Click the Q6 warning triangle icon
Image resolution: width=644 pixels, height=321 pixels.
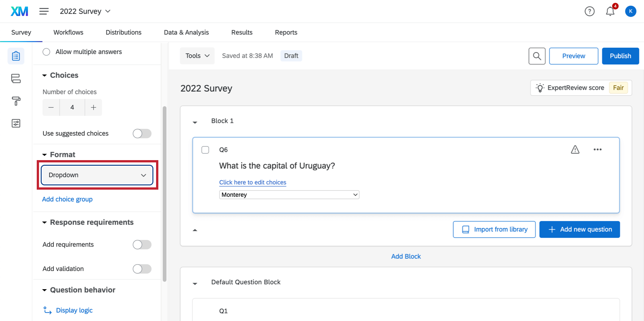575,150
